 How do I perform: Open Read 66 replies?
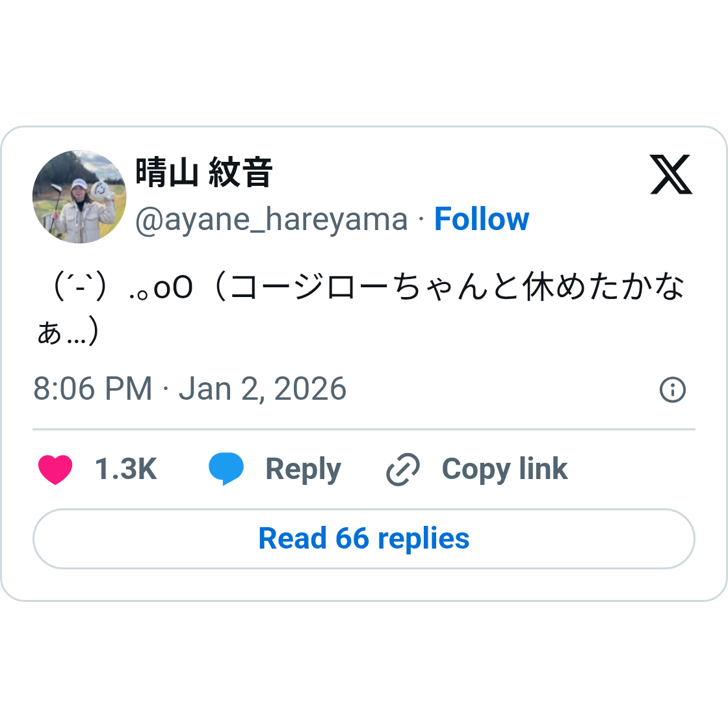coord(364,539)
